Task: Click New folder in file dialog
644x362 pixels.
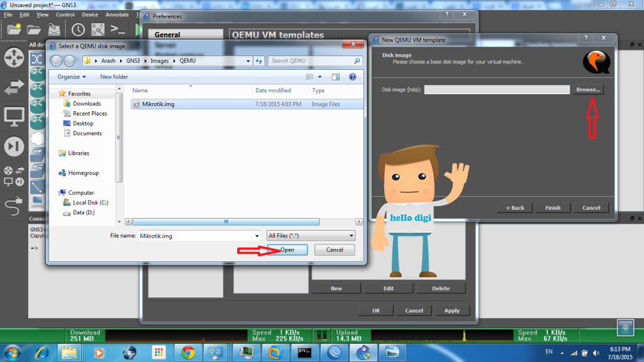Action: (114, 77)
